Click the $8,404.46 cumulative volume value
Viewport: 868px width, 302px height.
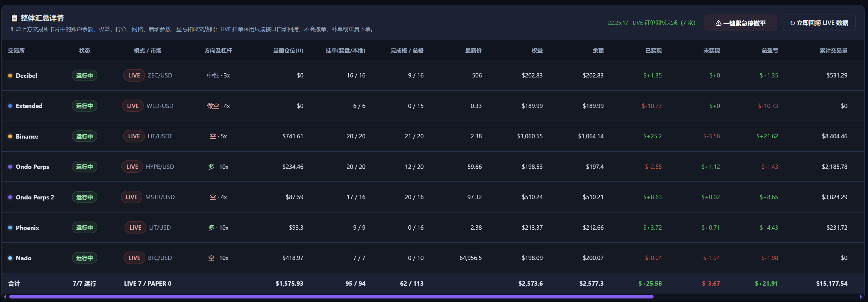834,136
